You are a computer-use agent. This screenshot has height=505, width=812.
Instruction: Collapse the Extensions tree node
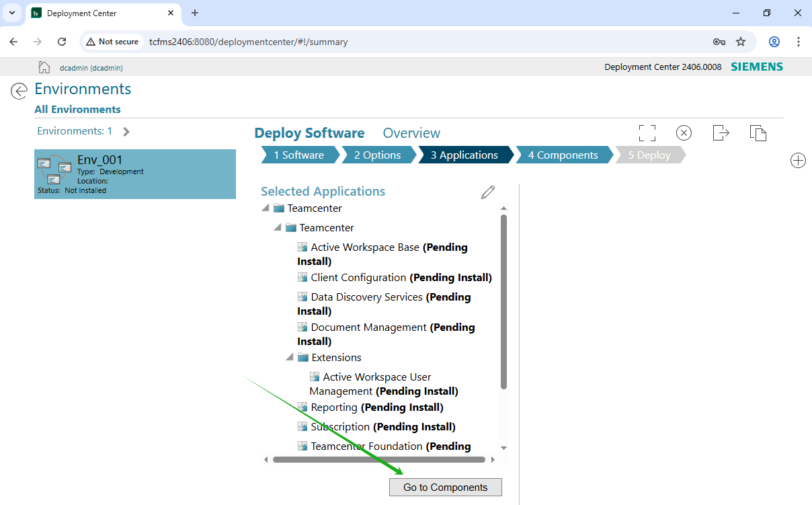290,357
